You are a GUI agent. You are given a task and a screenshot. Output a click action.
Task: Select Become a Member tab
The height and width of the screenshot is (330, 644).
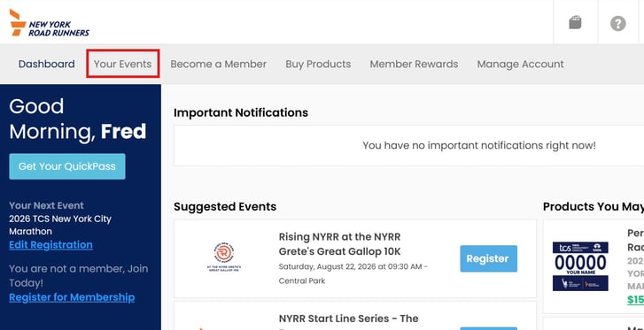coord(219,64)
